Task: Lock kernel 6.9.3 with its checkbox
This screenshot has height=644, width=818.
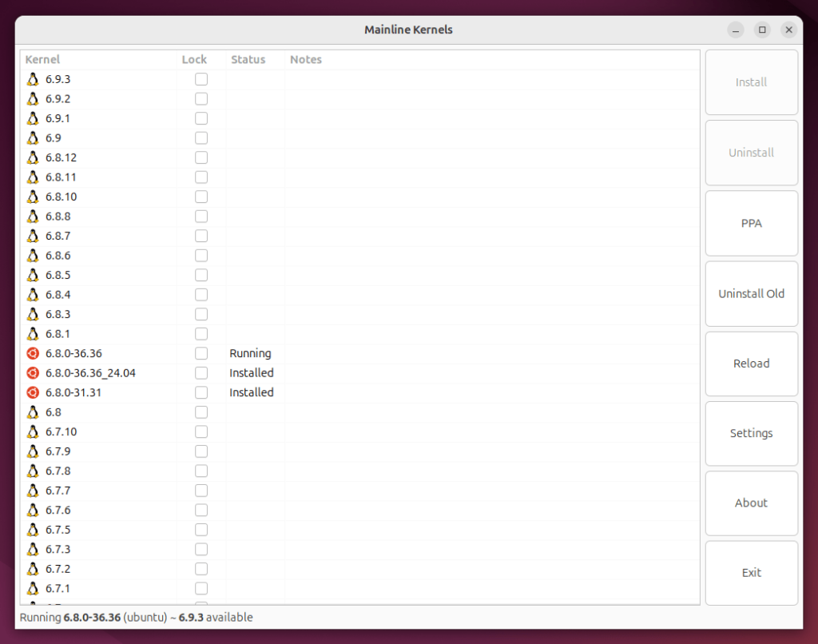Action: [x=201, y=79]
